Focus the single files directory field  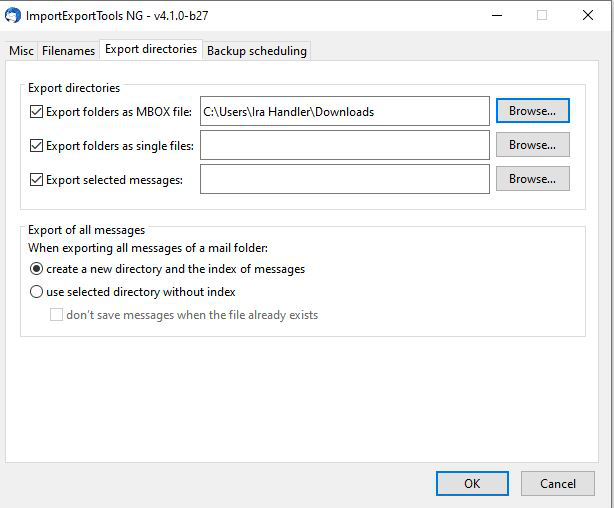345,145
